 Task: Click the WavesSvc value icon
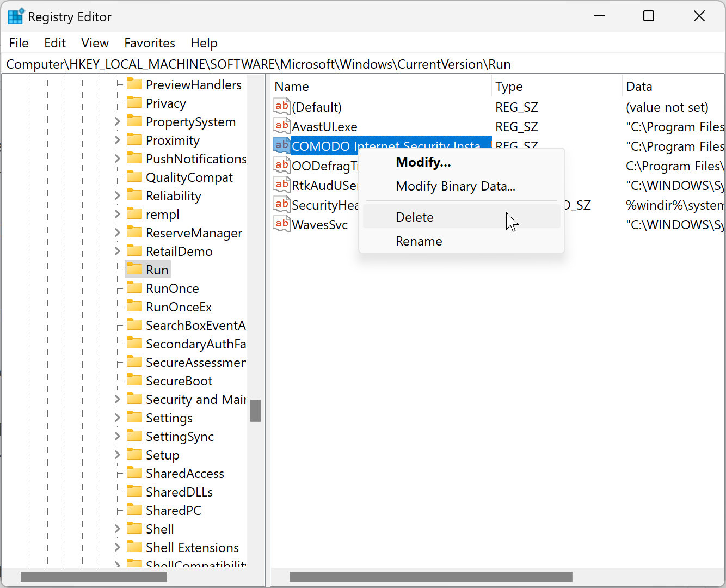coord(282,224)
